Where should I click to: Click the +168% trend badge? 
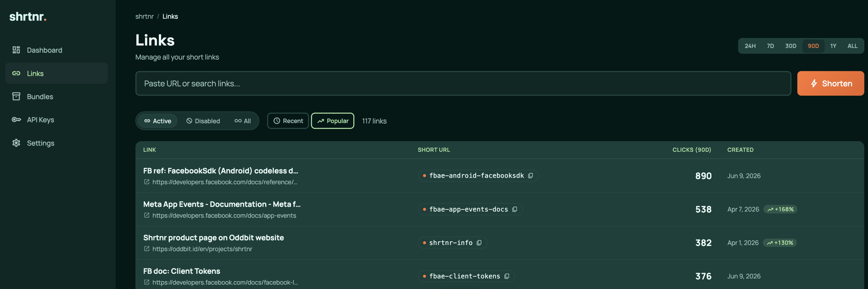tap(780, 209)
